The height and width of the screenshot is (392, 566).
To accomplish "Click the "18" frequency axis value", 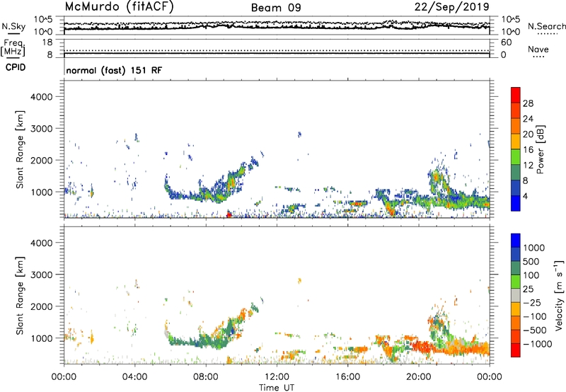I will point(47,42).
